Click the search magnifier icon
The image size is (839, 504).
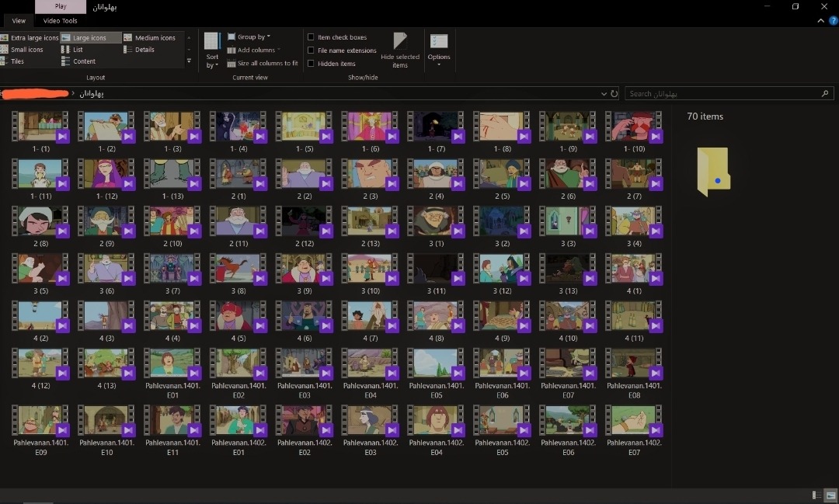point(825,94)
